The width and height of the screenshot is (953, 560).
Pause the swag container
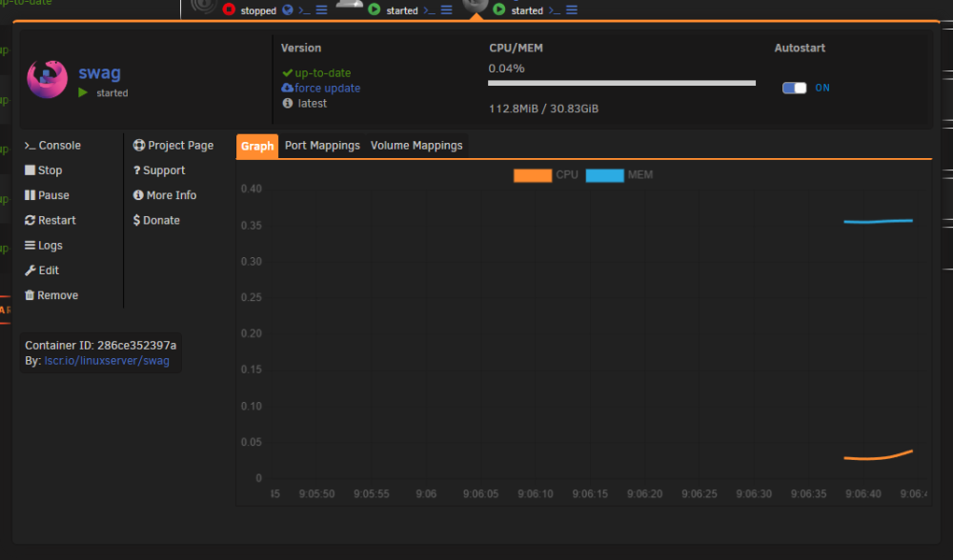(47, 195)
